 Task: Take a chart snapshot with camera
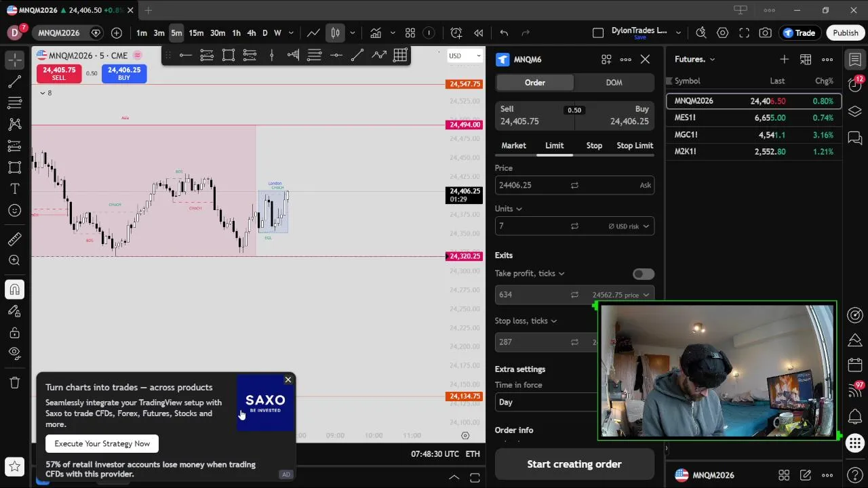pyautogui.click(x=766, y=33)
